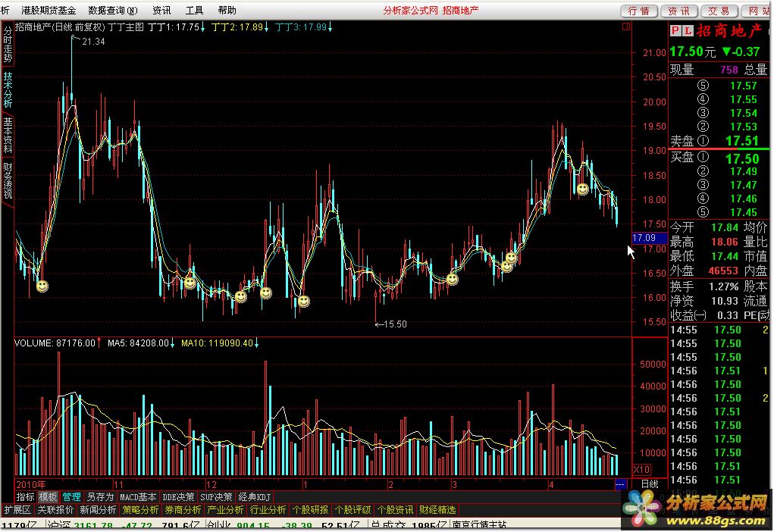Select the 管理 tab
Image resolution: width=774 pixels, height=532 pixels.
pyautogui.click(x=71, y=497)
